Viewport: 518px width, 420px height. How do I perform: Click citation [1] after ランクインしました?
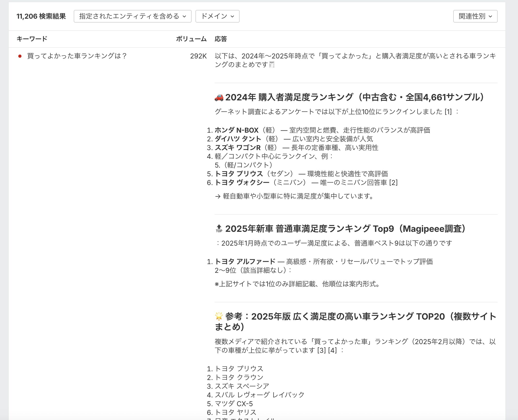click(448, 112)
